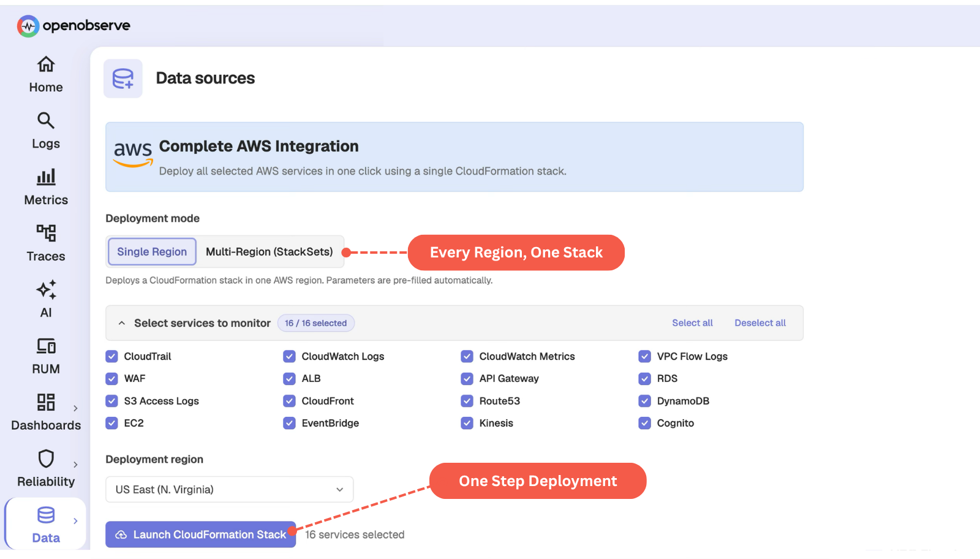Screen dimensions: 980x559
Task: Open Deployment region dropdown
Action: pyautogui.click(x=229, y=489)
